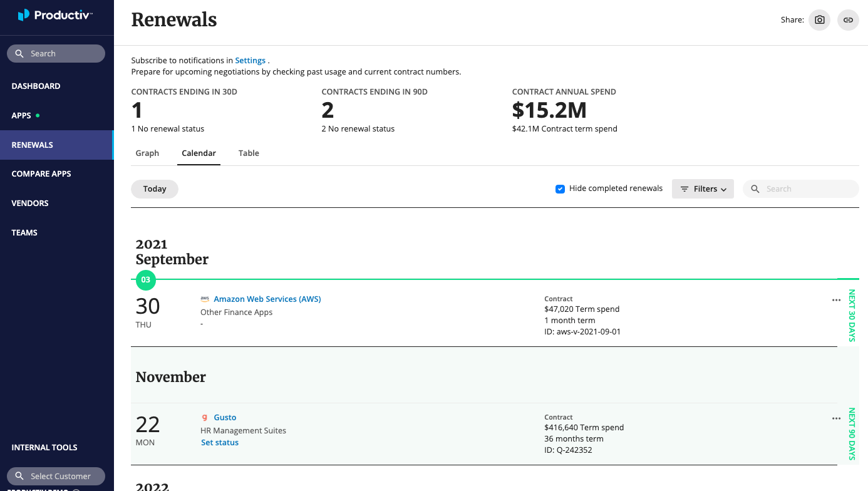This screenshot has height=491, width=868.
Task: Uncheck Hide completed renewals checkbox
Action: click(x=561, y=189)
